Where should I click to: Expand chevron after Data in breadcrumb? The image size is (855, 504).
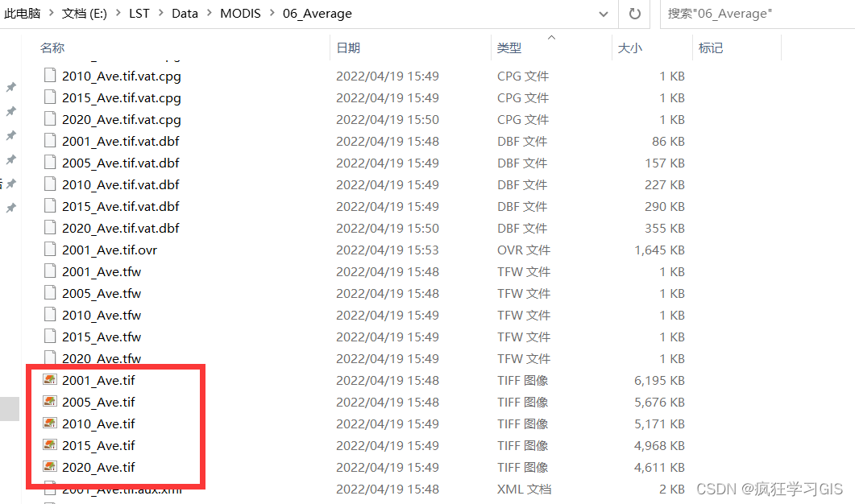click(209, 14)
